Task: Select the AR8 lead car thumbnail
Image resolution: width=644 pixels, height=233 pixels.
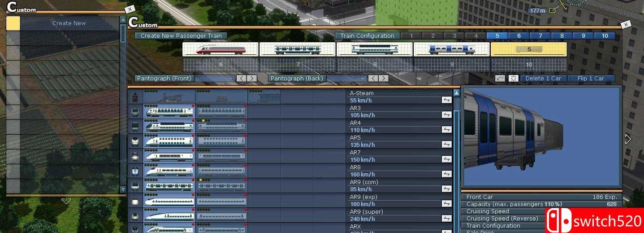Action: [x=169, y=171]
